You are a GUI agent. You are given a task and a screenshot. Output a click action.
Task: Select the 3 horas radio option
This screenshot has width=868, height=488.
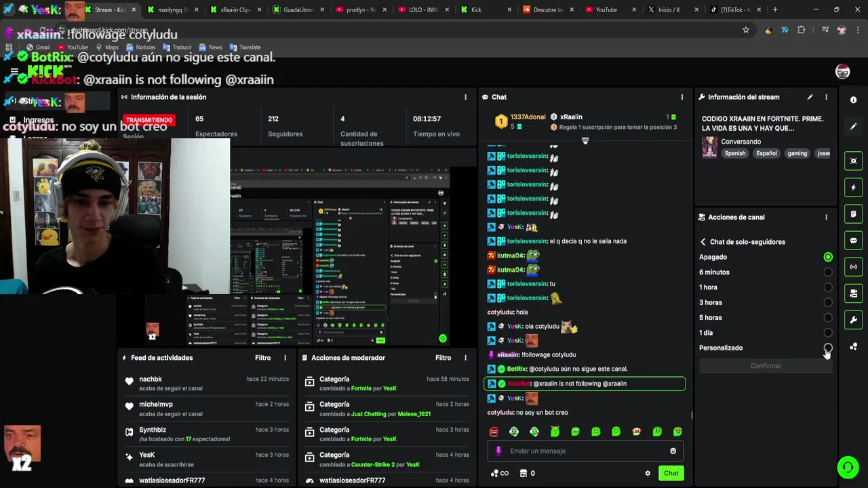point(828,302)
